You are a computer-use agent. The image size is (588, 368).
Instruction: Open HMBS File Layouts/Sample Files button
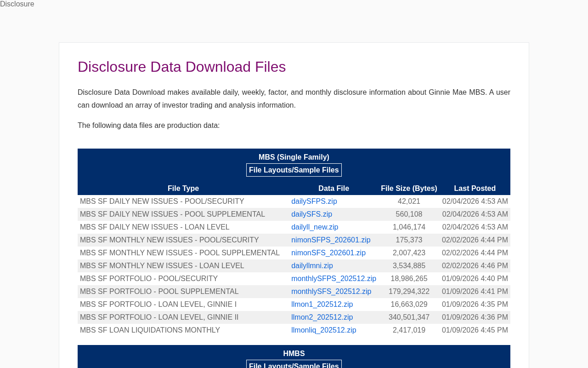(x=294, y=365)
